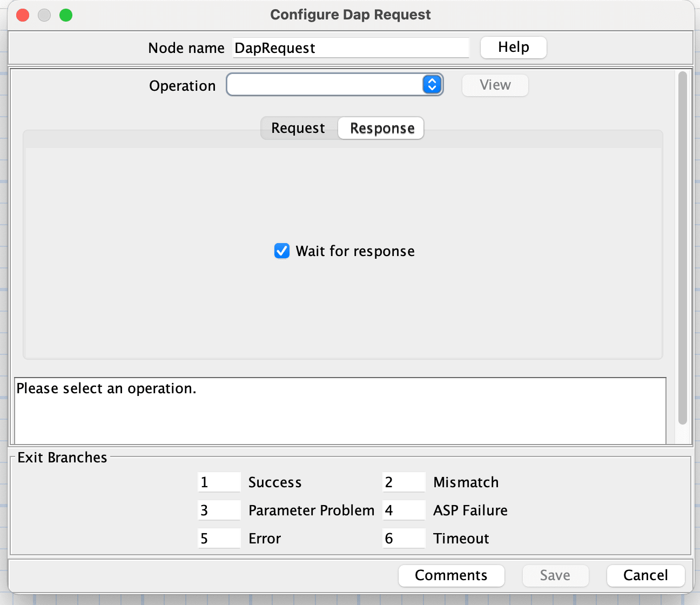Click the green maximize button
This screenshot has height=605, width=700.
pos(66,15)
